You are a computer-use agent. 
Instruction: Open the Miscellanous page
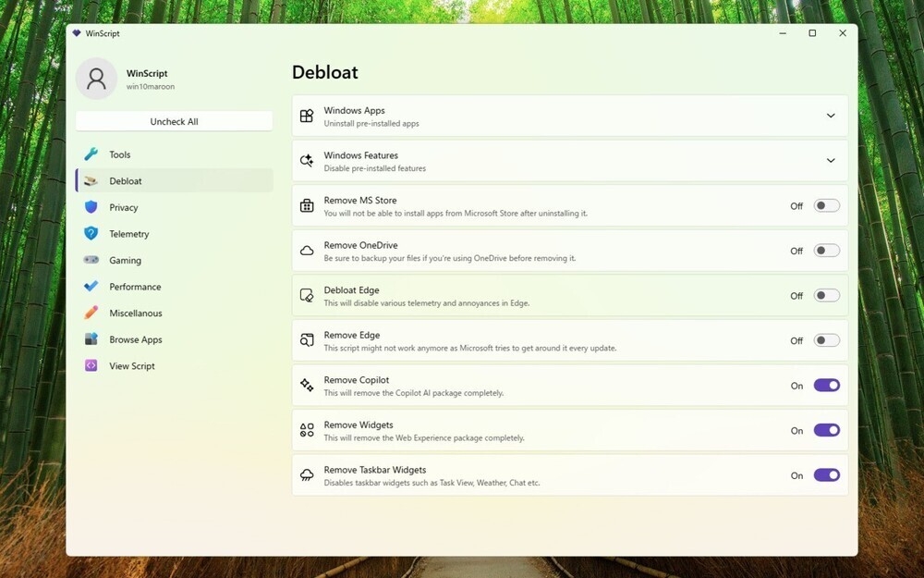(x=175, y=313)
